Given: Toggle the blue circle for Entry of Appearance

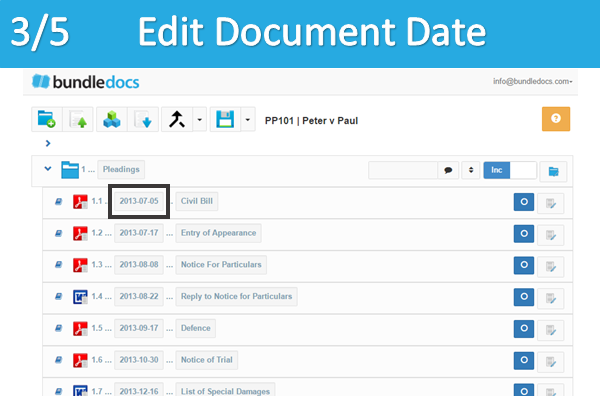Looking at the screenshot, I should [x=524, y=234].
